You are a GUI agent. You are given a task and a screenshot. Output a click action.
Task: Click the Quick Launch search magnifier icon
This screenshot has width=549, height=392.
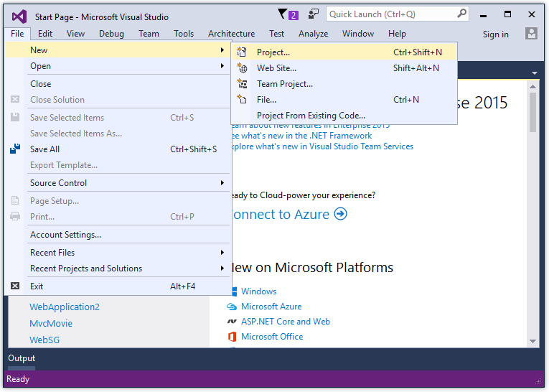pyautogui.click(x=462, y=14)
